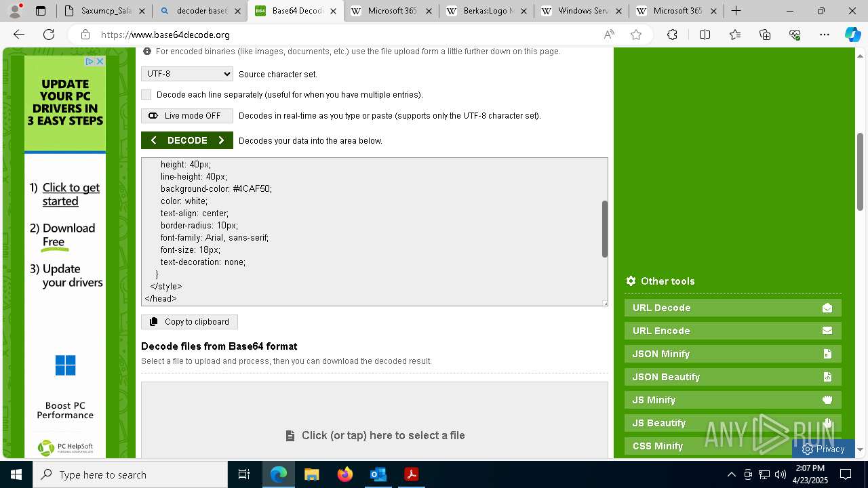Open Windows Start menu
Image resolution: width=868 pixels, height=488 pixels.
(x=16, y=474)
